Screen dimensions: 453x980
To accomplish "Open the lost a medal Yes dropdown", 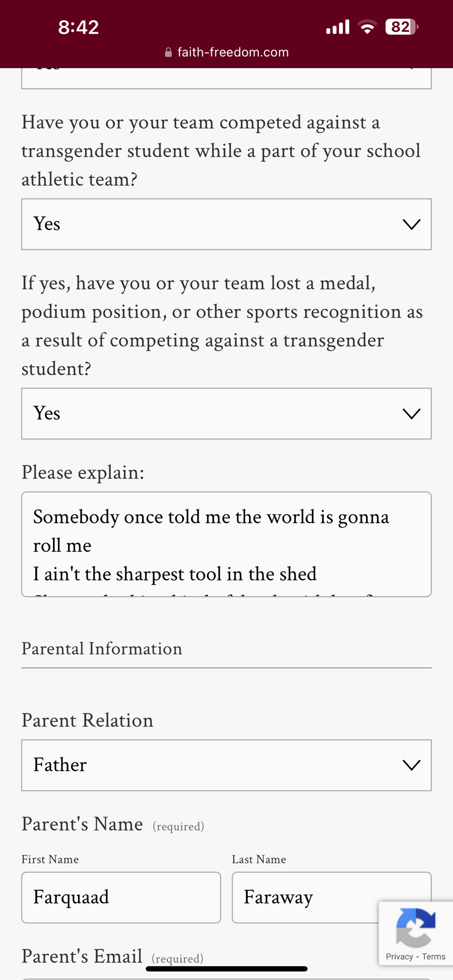I will 226,414.
